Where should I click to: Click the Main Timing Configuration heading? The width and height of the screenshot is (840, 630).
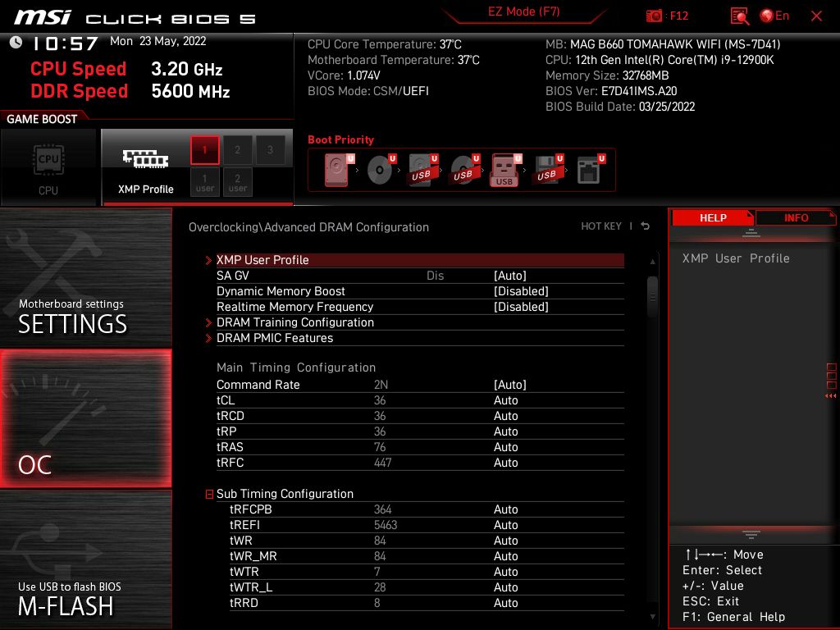(x=295, y=367)
